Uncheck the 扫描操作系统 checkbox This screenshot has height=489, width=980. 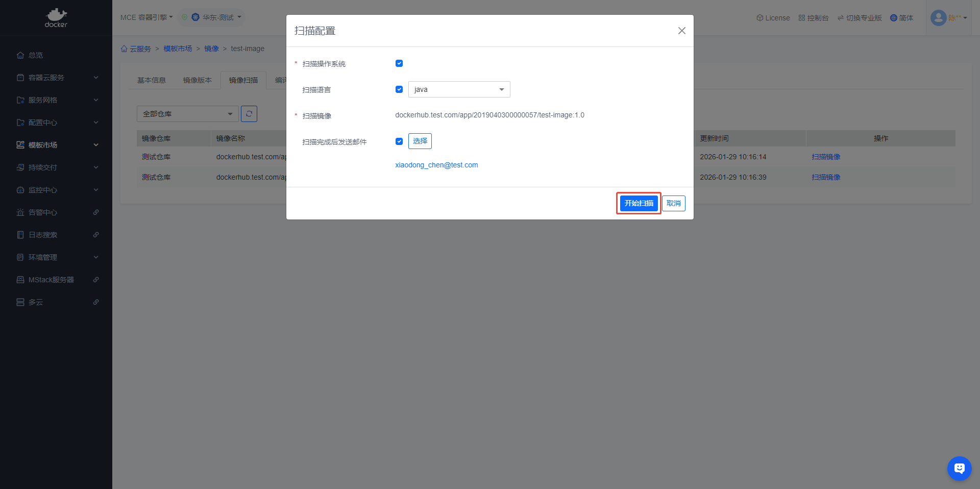399,63
